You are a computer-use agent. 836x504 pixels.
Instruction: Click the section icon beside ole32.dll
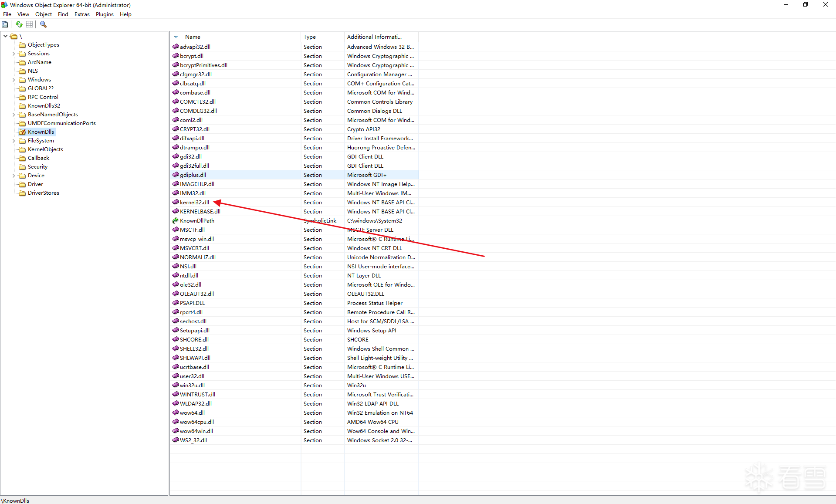tap(176, 284)
